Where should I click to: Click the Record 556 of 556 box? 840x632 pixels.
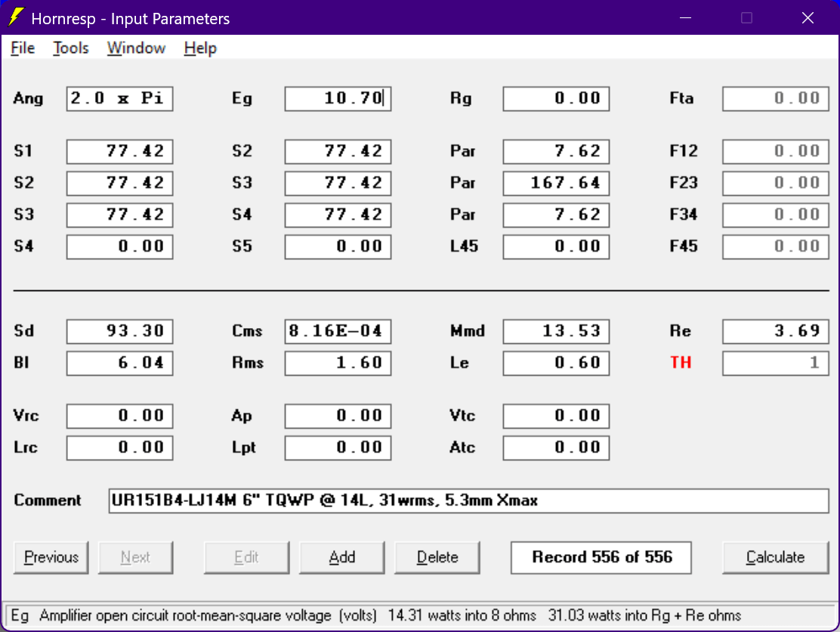(x=601, y=557)
